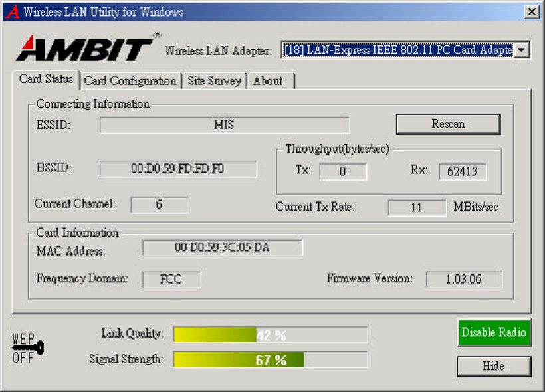
Task: Click the Current Tx Rate label
Action: click(x=315, y=207)
